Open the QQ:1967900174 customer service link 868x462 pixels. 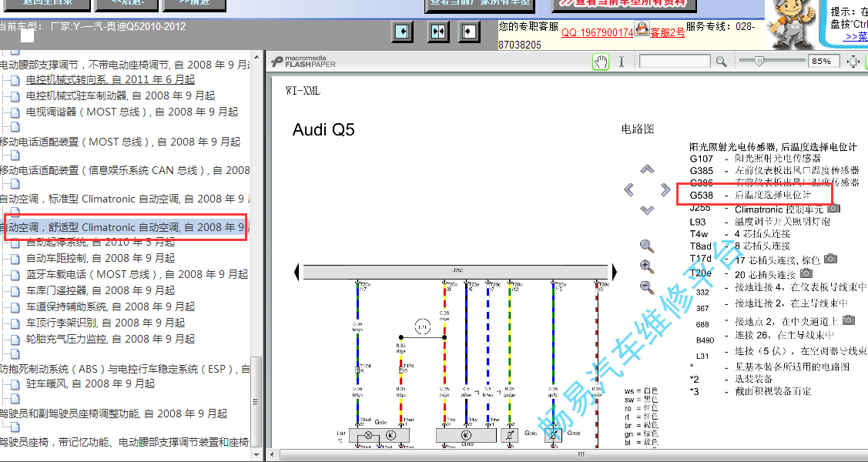(x=598, y=32)
